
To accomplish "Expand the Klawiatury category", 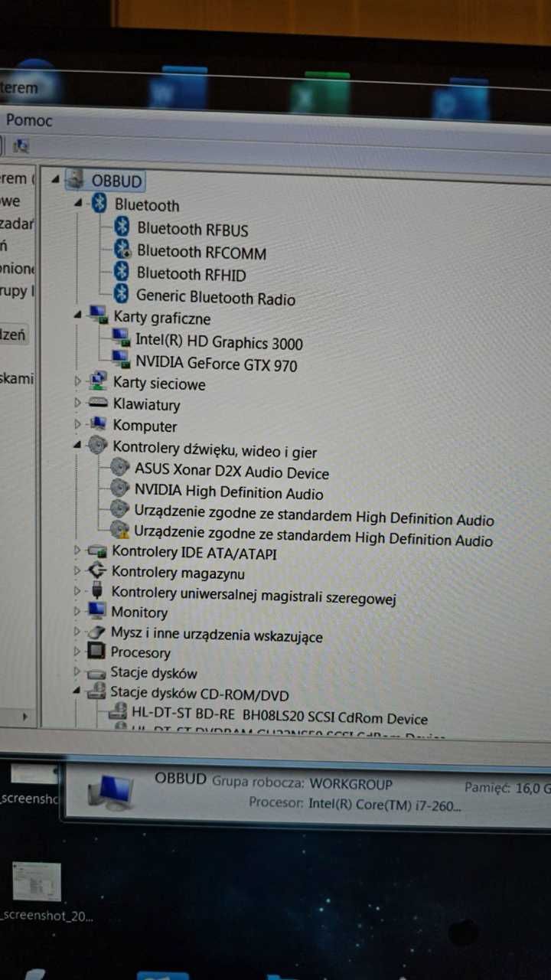I will coord(77,402).
